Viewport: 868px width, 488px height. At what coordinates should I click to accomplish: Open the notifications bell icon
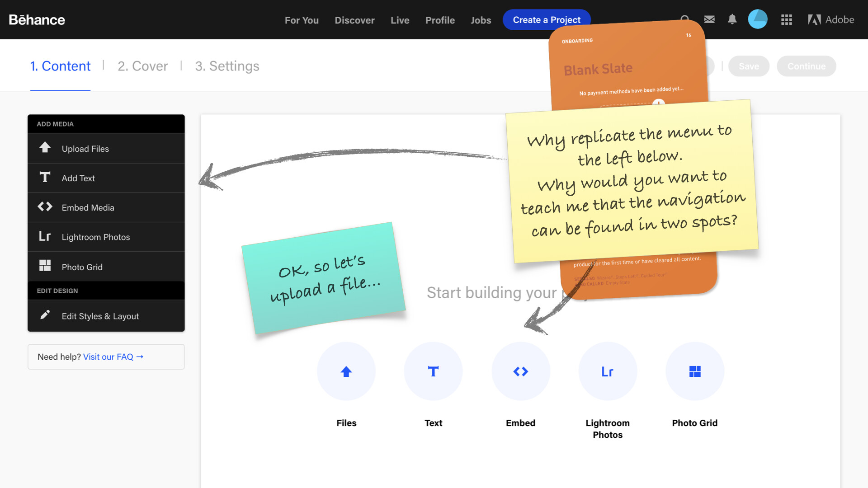732,19
